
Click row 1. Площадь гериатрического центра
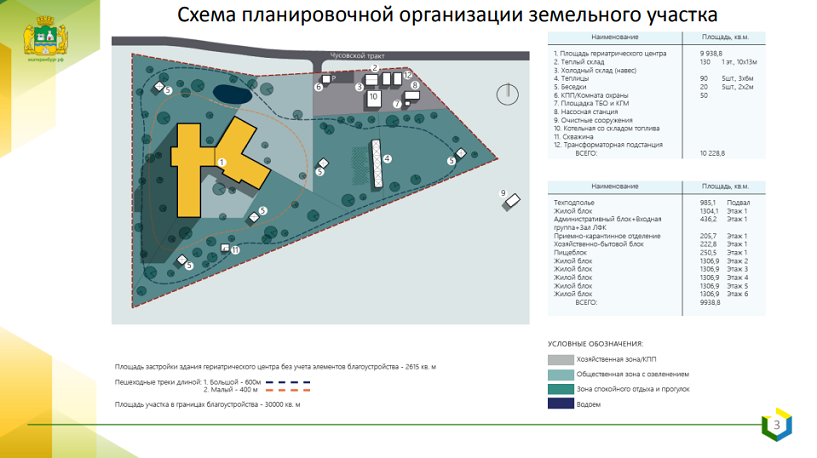[656, 53]
